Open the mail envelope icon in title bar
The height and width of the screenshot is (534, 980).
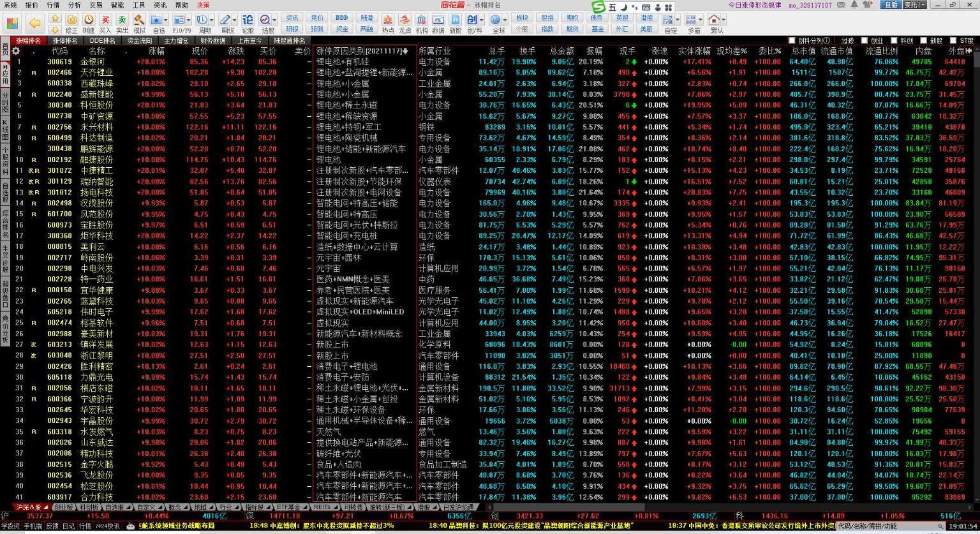[842, 5]
